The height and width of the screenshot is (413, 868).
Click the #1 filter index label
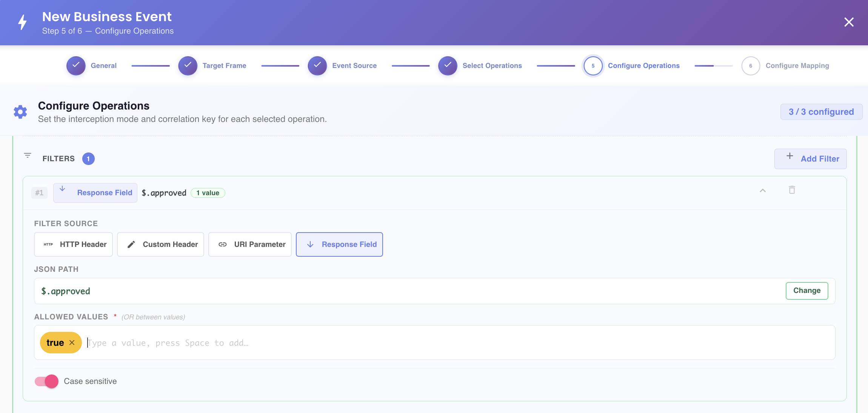(39, 193)
